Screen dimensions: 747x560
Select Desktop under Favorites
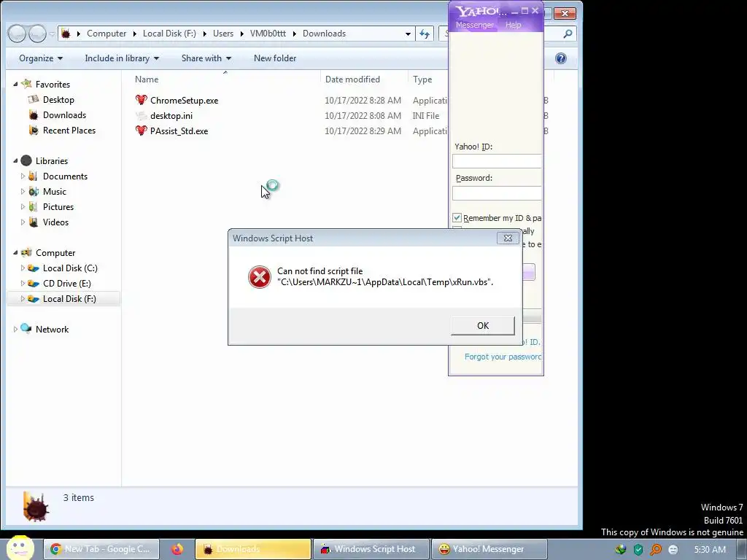coord(58,99)
